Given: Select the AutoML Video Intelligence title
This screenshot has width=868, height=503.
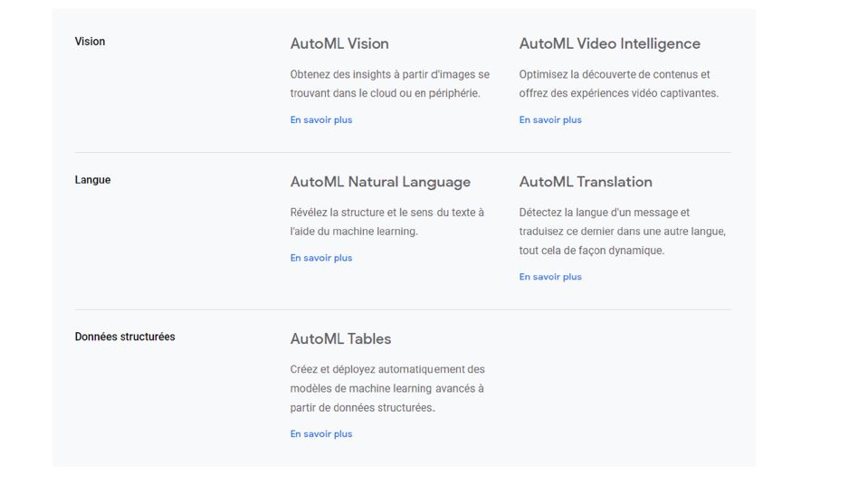Looking at the screenshot, I should tap(609, 43).
